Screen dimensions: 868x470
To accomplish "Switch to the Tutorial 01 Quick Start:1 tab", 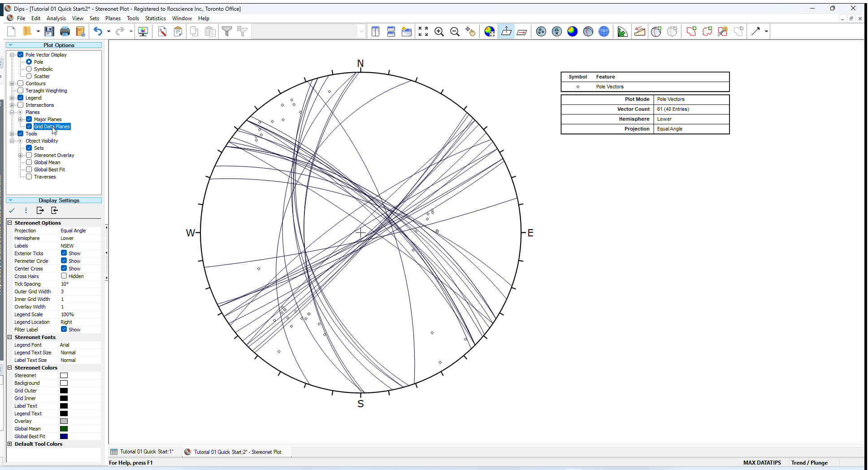I will pos(144,452).
